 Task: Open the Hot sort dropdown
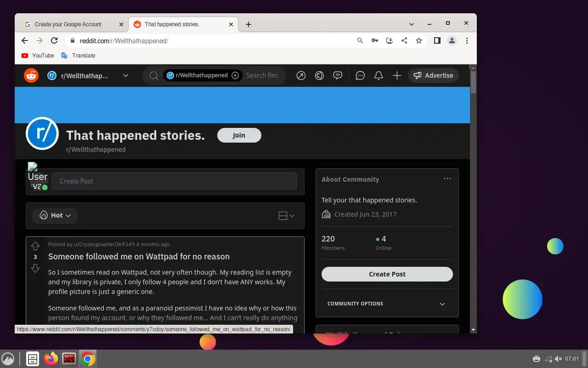[x=55, y=215]
